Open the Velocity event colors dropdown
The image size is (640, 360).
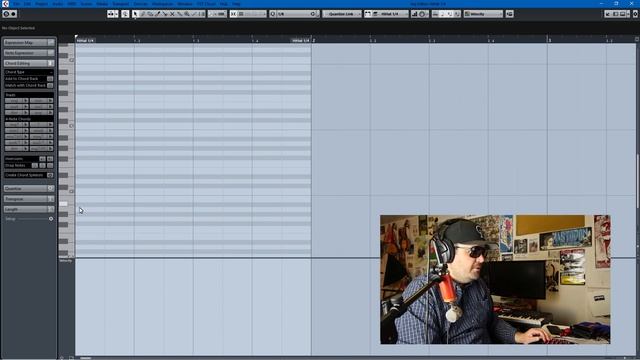pos(483,14)
